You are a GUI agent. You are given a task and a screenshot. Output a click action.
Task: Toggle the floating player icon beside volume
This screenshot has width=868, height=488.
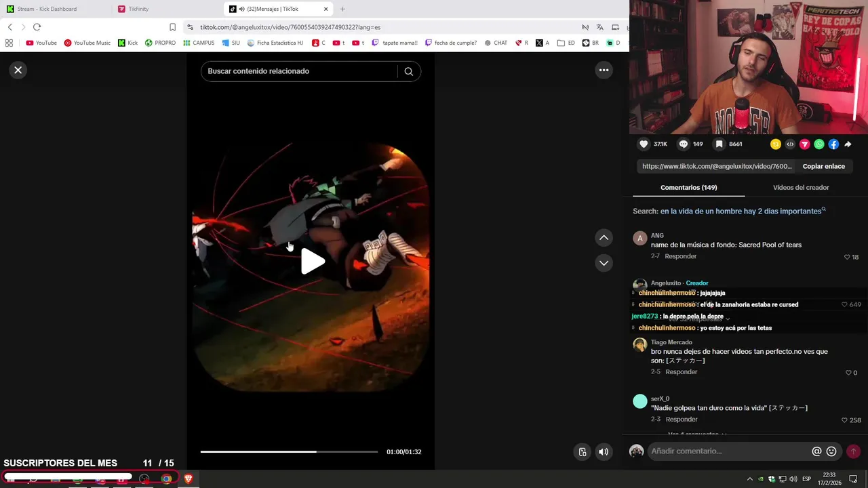click(582, 452)
